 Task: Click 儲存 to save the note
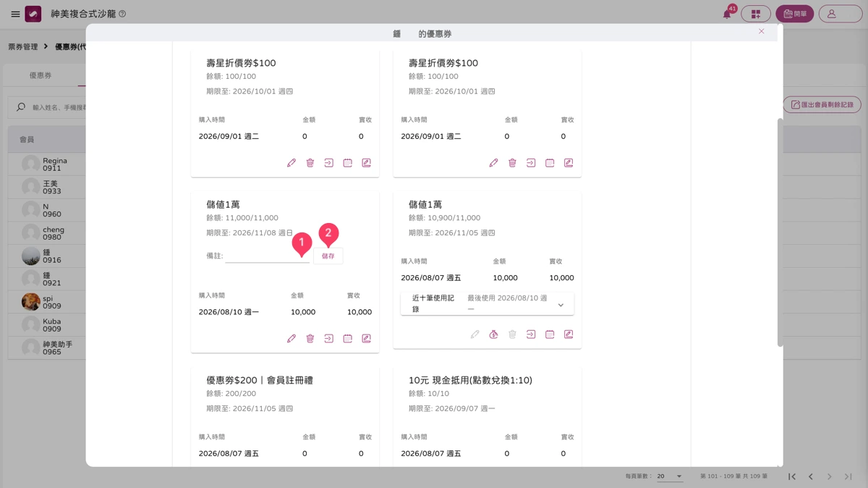click(328, 256)
